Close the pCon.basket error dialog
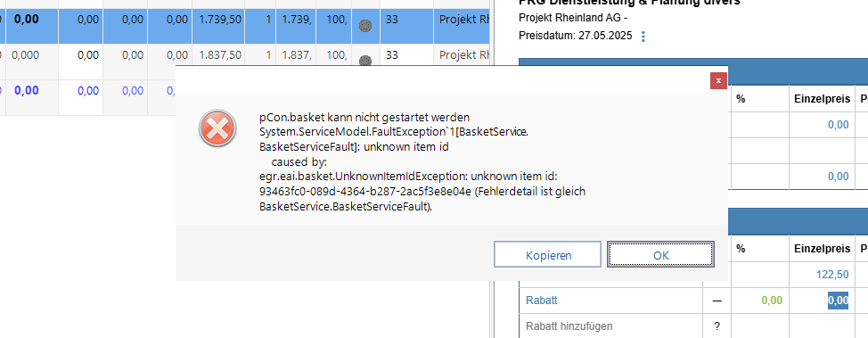Screen dimensions: 868x338 point(718,81)
